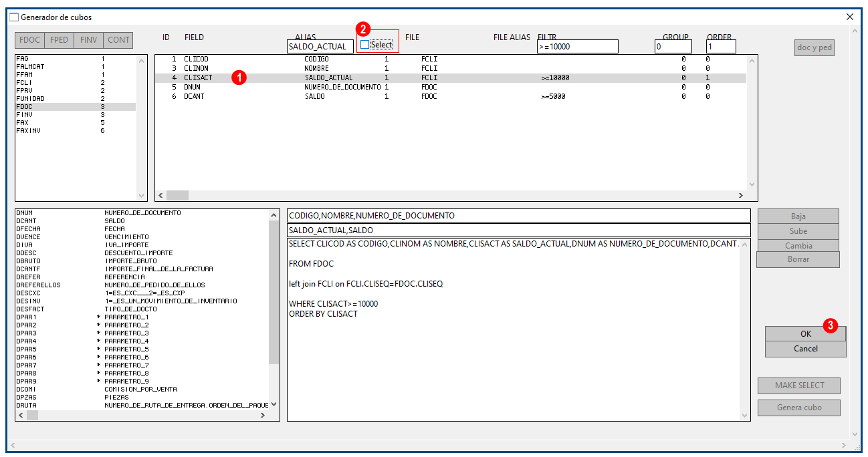Viewport: 868px width, 457px height.
Task: Click SQL text area scroll down arrow
Action: pos(746,416)
